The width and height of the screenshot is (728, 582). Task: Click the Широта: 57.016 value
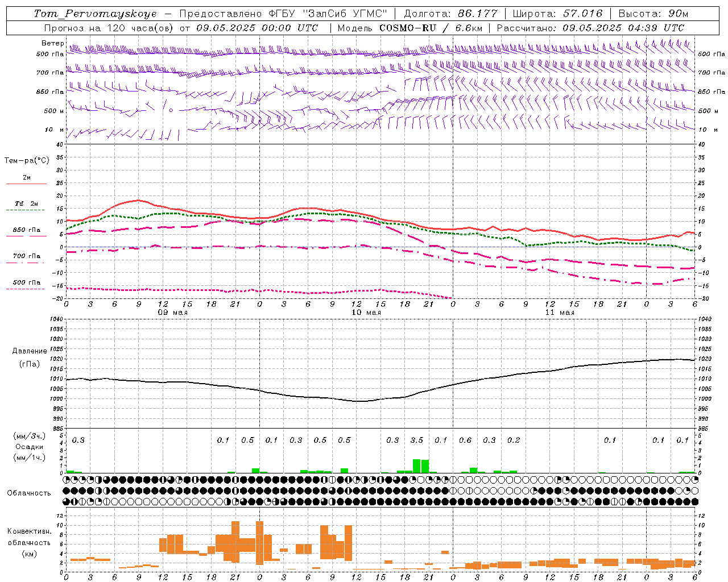tap(557, 14)
